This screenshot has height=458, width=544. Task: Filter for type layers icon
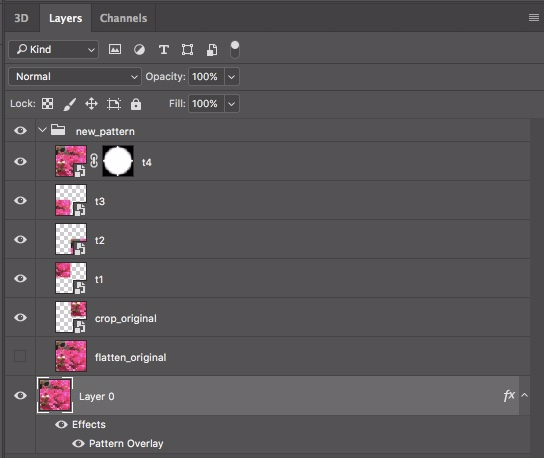point(164,50)
